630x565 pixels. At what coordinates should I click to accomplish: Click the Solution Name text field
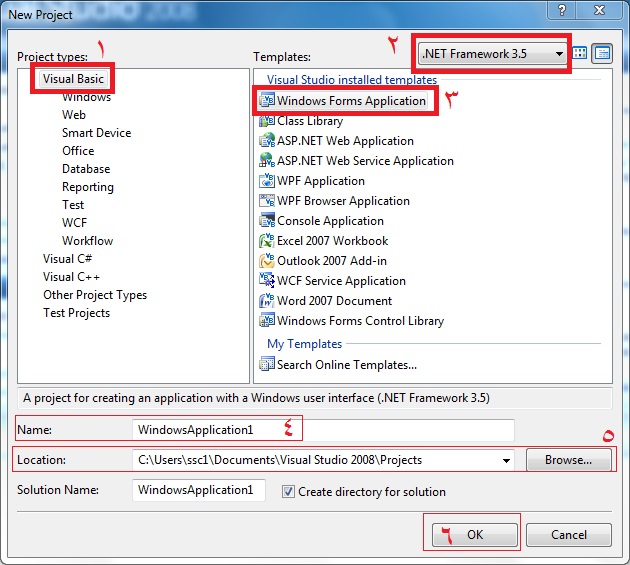point(199,490)
